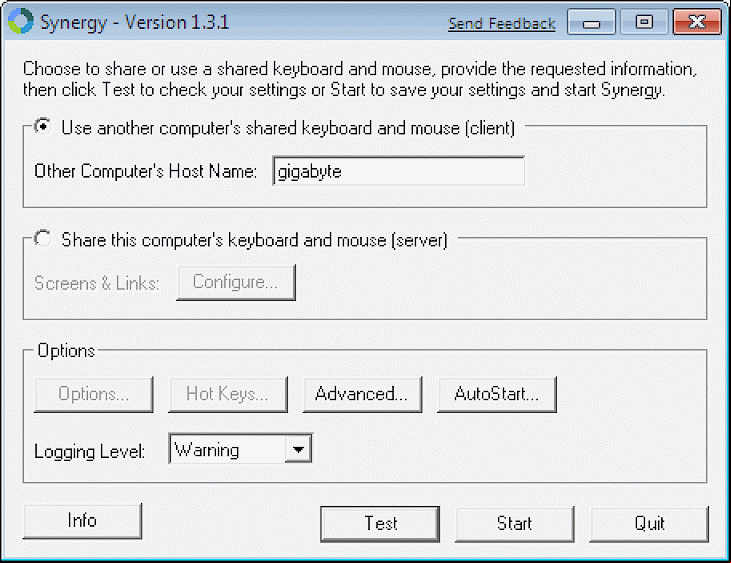Viewport: 731px width, 563px height.
Task: Click the Quit button
Action: (x=649, y=524)
